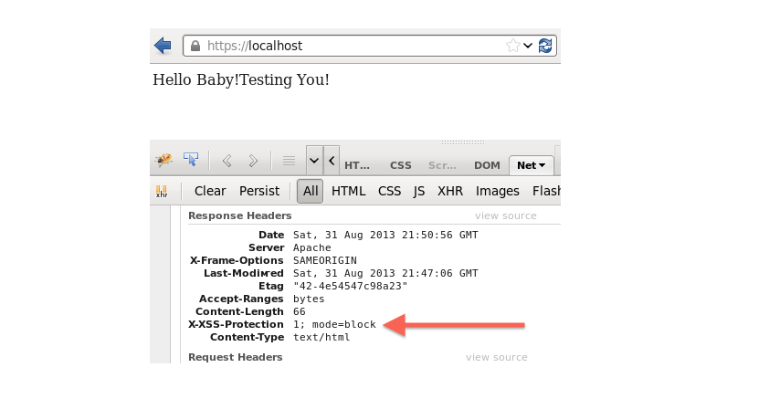This screenshot has height=400, width=780.
Task: Reload the page with the refresh icon
Action: point(545,46)
